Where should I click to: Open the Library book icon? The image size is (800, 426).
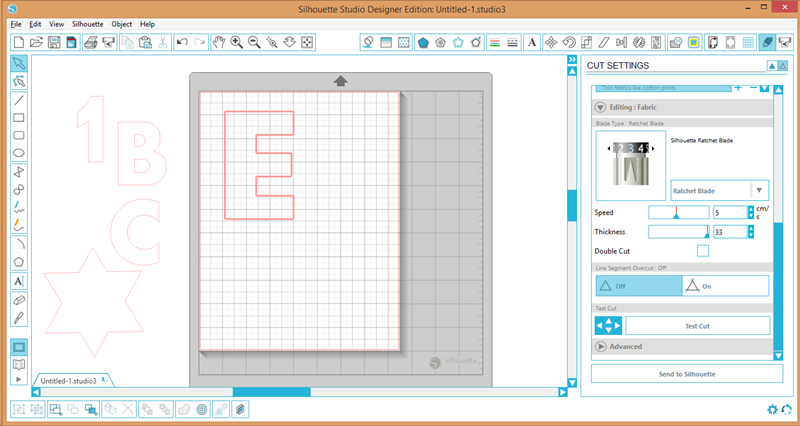point(19,364)
